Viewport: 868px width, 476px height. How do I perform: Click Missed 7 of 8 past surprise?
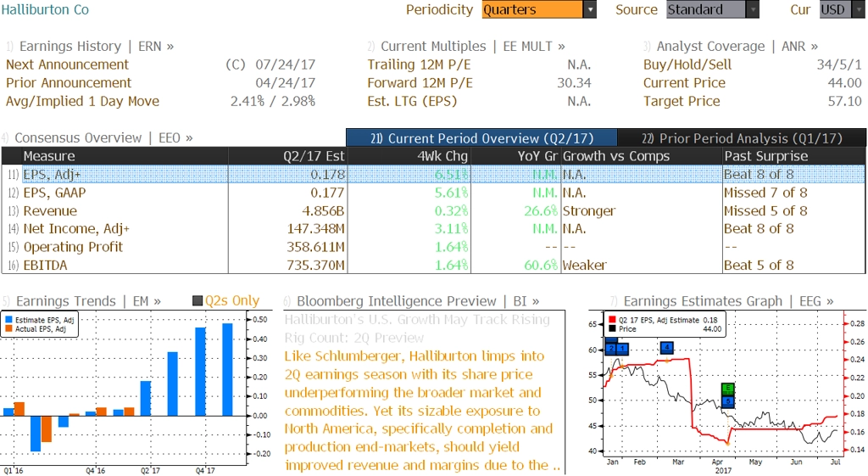coord(765,193)
